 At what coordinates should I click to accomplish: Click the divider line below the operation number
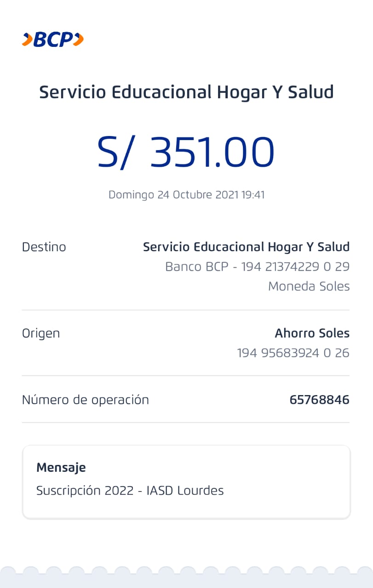186,423
